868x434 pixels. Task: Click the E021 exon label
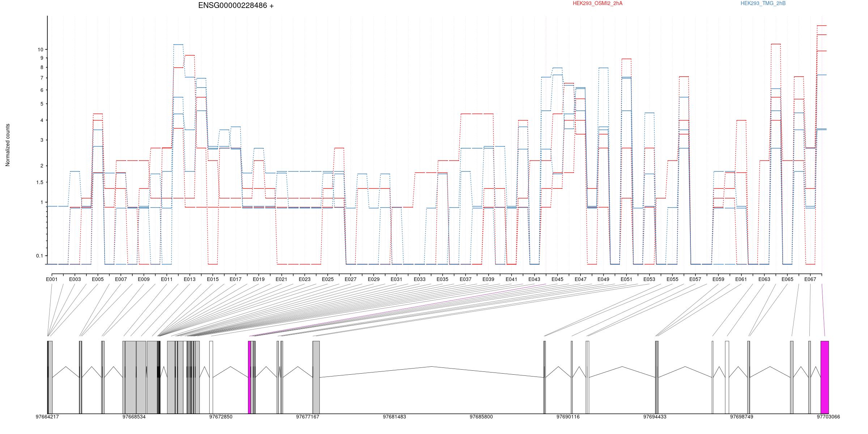point(281,280)
